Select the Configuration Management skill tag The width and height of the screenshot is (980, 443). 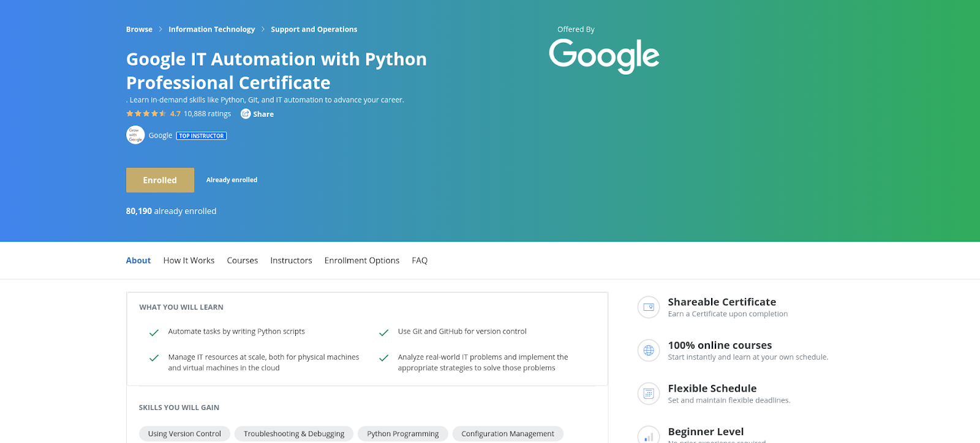pyautogui.click(x=508, y=434)
